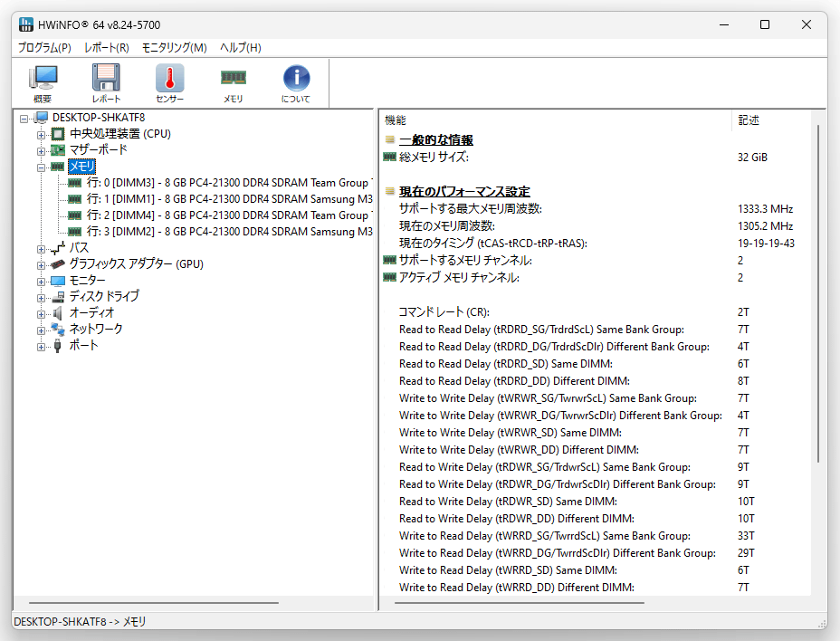Click the DIMM icon for 行: 3 [DIMM2]
This screenshot has width=840, height=641.
point(75,232)
